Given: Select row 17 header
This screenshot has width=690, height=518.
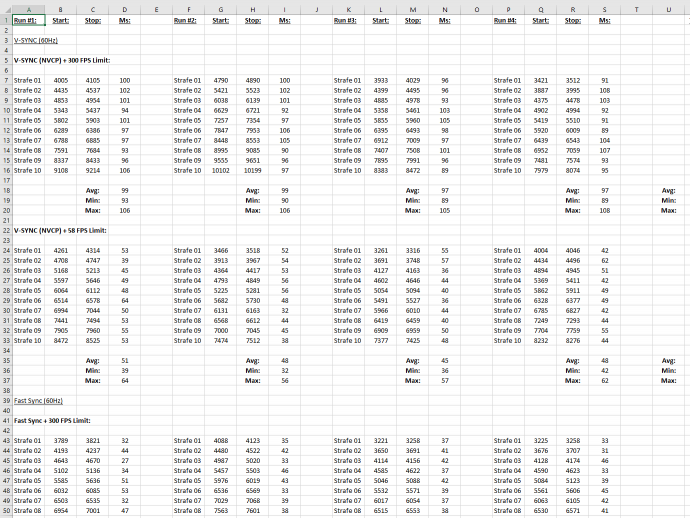Looking at the screenshot, I should tap(6, 180).
